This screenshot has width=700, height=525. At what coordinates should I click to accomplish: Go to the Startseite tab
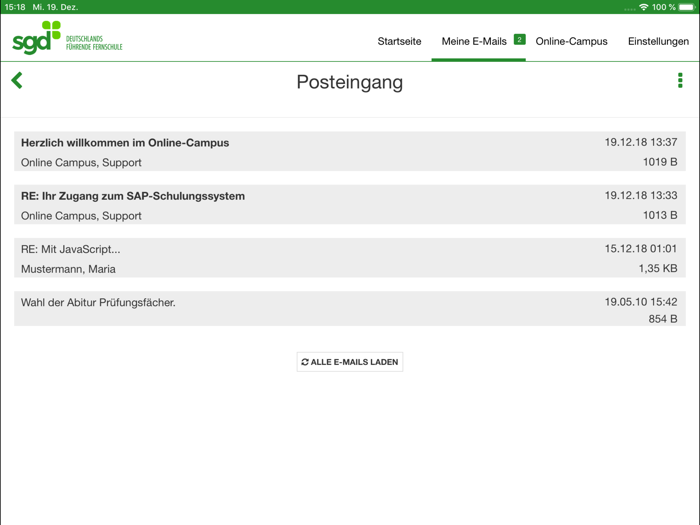point(399,41)
